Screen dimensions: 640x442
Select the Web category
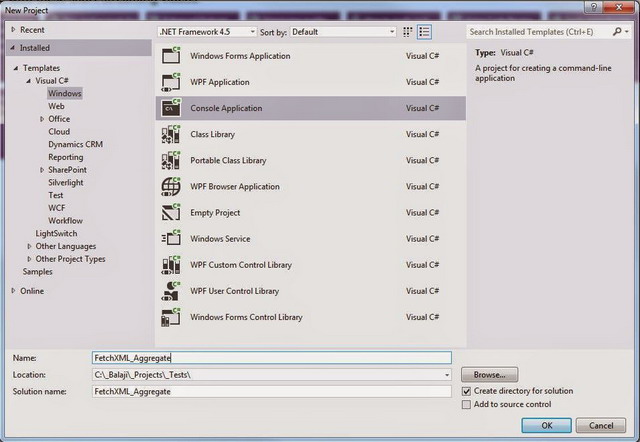click(x=56, y=106)
